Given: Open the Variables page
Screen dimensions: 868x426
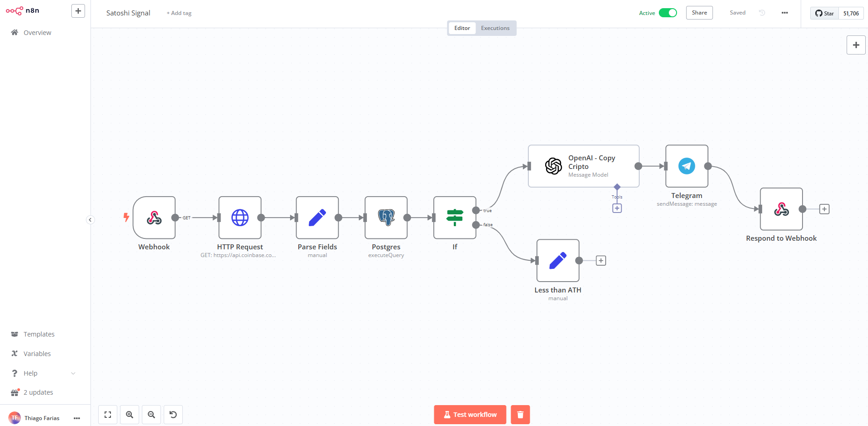Looking at the screenshot, I should click(x=37, y=354).
